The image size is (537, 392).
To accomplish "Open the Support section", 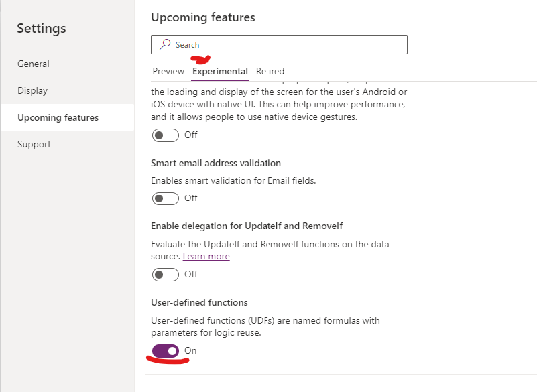I will [34, 144].
